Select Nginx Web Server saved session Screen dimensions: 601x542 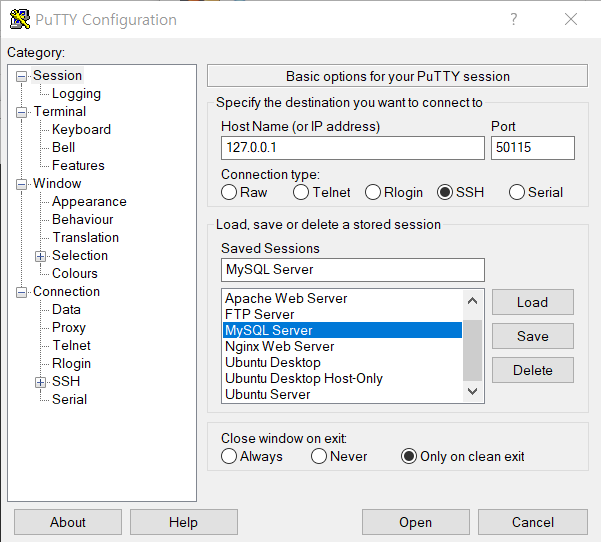click(343, 346)
